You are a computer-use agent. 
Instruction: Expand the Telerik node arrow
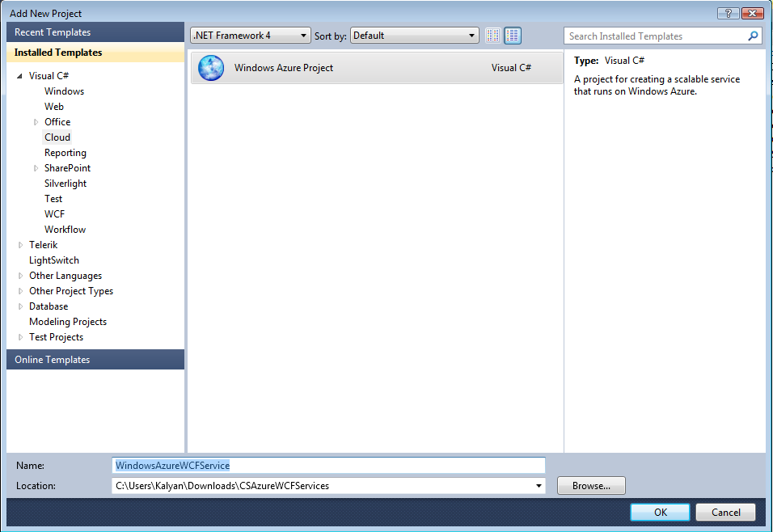point(21,245)
